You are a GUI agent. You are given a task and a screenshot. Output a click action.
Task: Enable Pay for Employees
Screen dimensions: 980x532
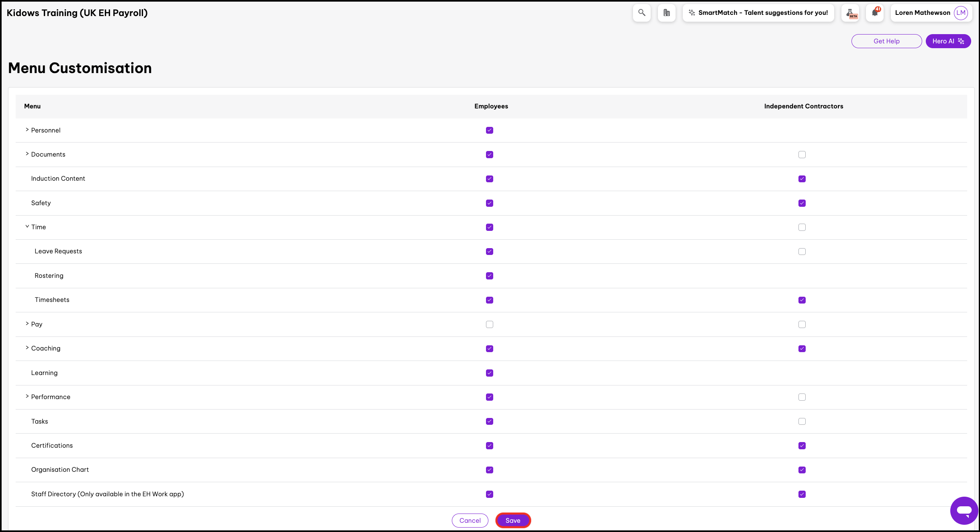tap(489, 324)
